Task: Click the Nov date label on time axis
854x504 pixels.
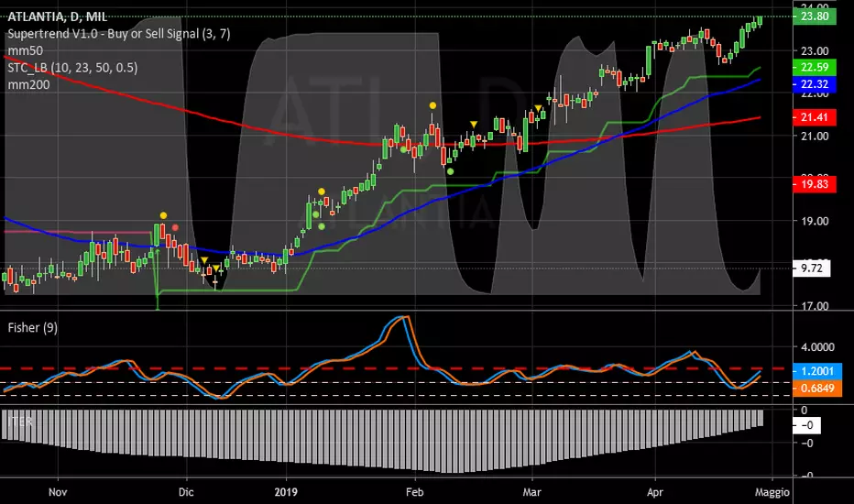Action: 58,492
